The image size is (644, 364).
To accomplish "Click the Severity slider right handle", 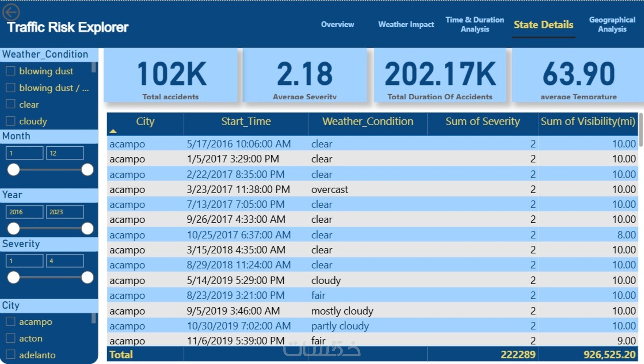I will [87, 278].
